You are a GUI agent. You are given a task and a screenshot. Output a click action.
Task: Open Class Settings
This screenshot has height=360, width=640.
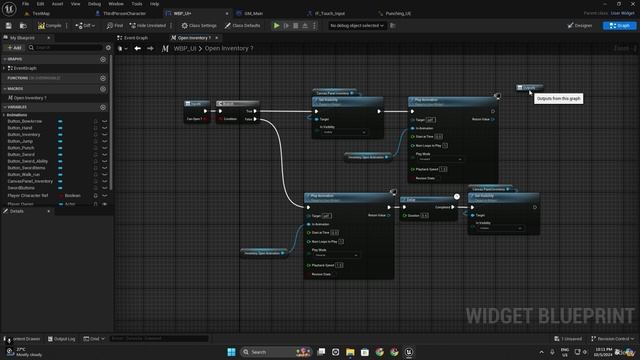click(199, 26)
